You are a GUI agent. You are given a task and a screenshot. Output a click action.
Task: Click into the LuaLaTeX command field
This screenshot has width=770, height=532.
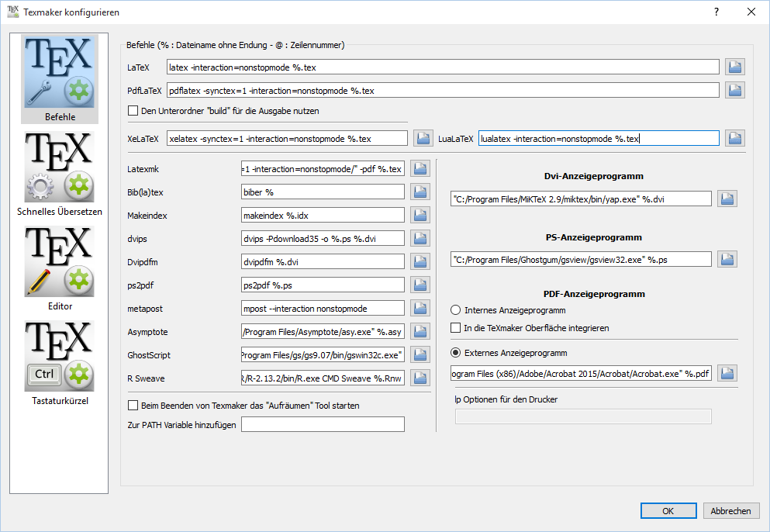[599, 139]
